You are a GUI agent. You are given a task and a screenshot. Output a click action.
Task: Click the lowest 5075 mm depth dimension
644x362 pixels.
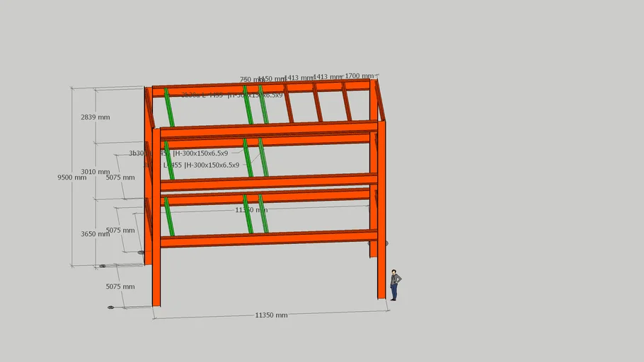pos(120,287)
